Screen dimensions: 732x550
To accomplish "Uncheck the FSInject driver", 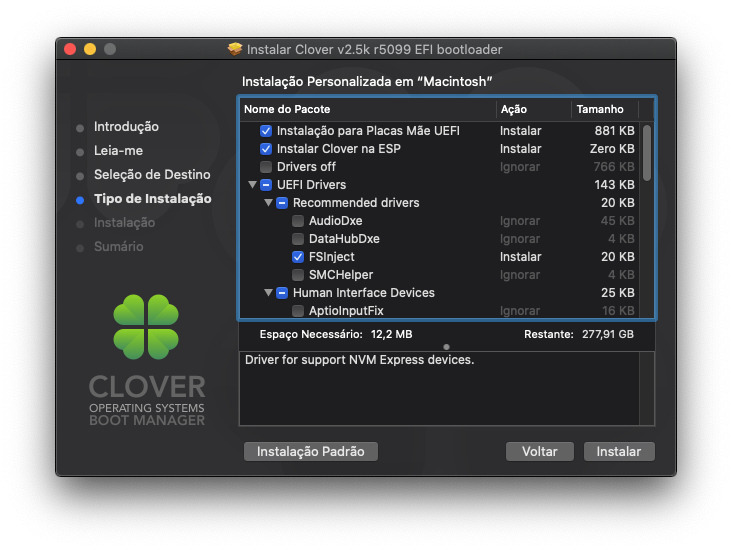I will [x=298, y=257].
